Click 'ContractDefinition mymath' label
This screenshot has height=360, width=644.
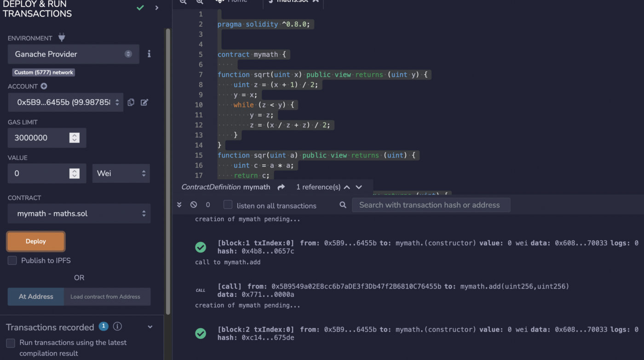coord(225,187)
